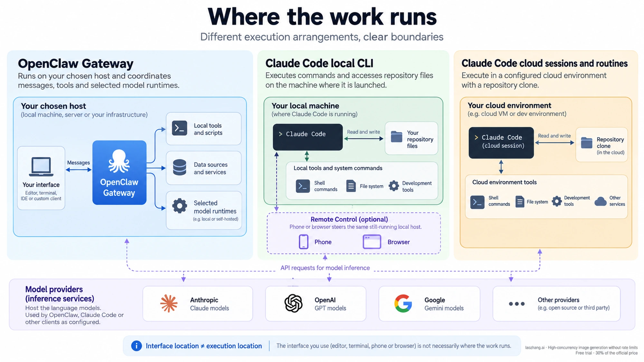Screen dimensions: 644x362
Task: Click the database icon beside Data sources and services
Action: point(179,167)
